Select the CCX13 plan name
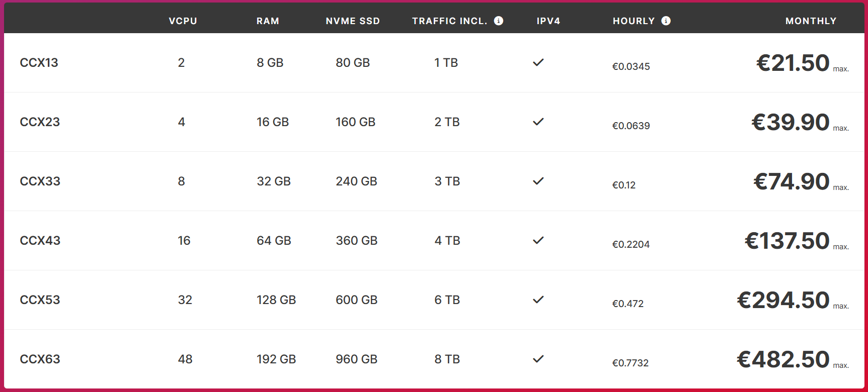 point(39,63)
